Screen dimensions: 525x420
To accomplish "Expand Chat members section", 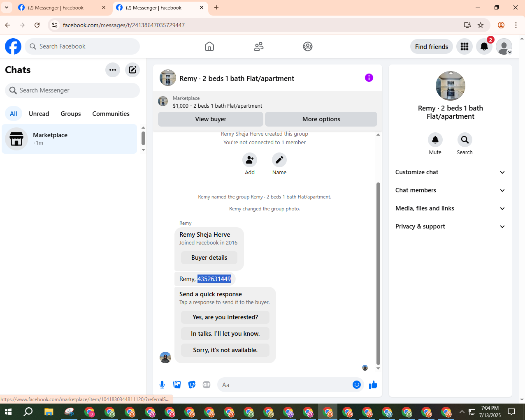I will [x=450, y=190].
